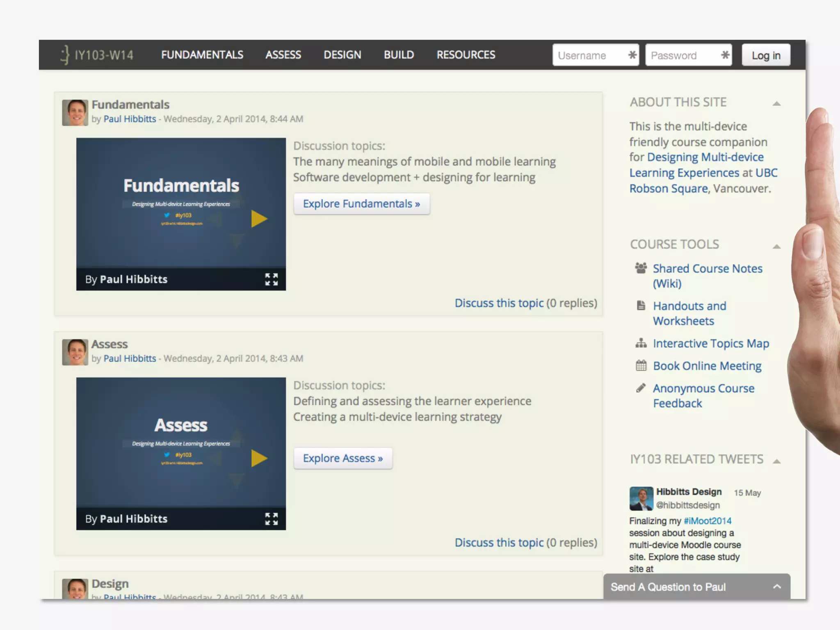Open the Design menu in the navigation bar
This screenshot has width=840, height=630.
point(342,55)
